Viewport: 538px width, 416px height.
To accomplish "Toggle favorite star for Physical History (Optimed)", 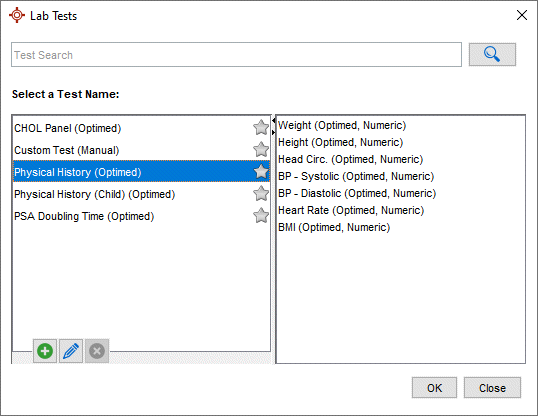I will [261, 172].
